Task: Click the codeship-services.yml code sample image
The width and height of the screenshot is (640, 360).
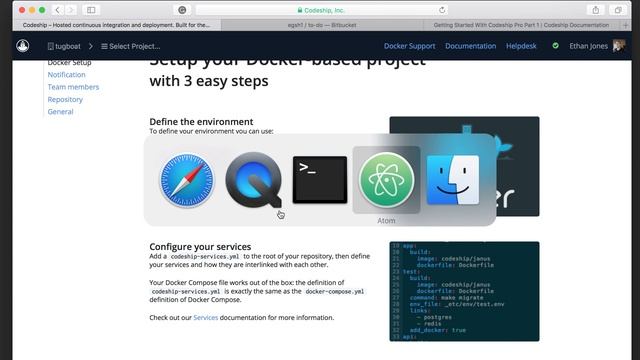Action: tap(464, 291)
